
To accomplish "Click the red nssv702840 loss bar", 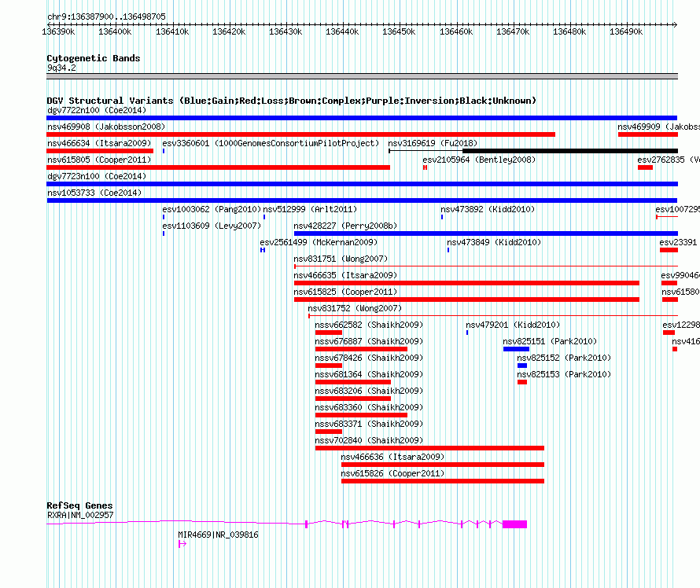I will tap(429, 448).
